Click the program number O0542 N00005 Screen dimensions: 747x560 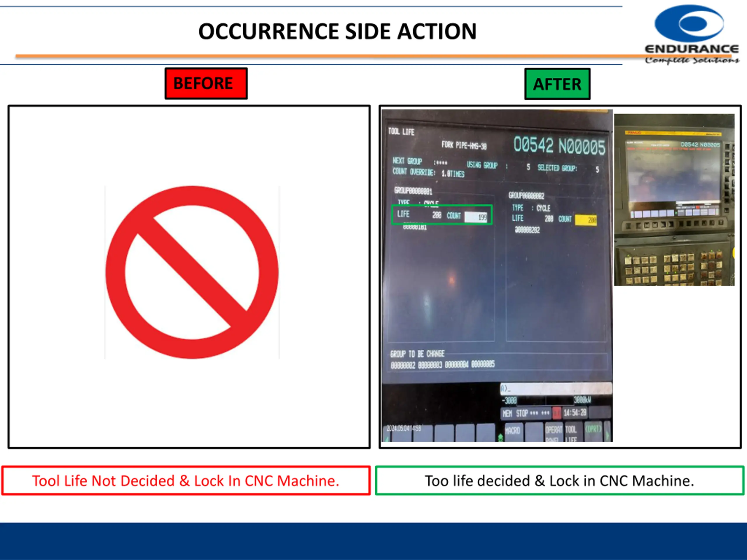tap(559, 146)
